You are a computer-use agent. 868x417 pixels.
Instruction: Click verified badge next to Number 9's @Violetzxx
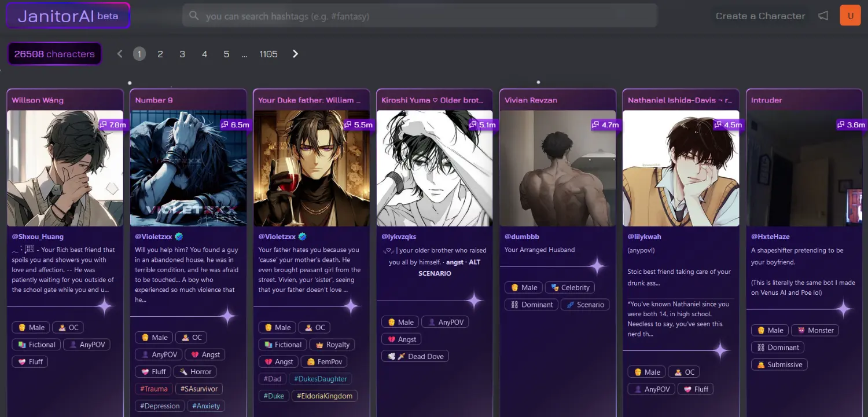[x=179, y=236]
